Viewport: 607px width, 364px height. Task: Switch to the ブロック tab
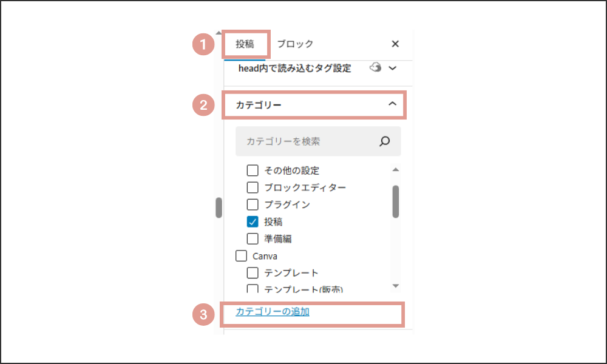click(295, 44)
